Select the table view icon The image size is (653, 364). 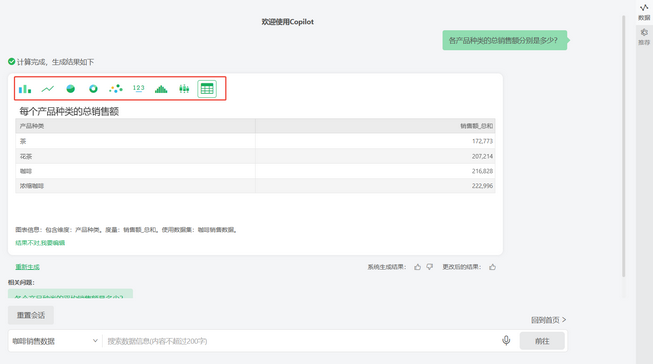pyautogui.click(x=207, y=89)
